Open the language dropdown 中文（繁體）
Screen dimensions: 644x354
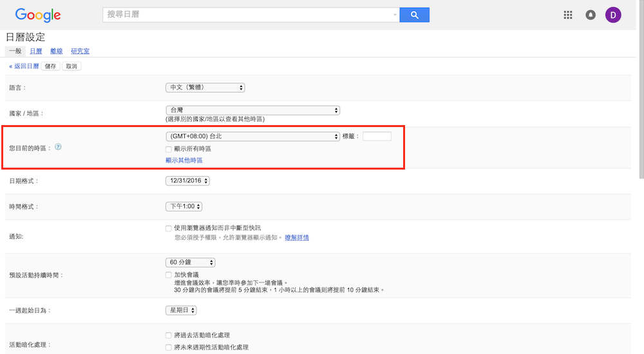(x=205, y=88)
